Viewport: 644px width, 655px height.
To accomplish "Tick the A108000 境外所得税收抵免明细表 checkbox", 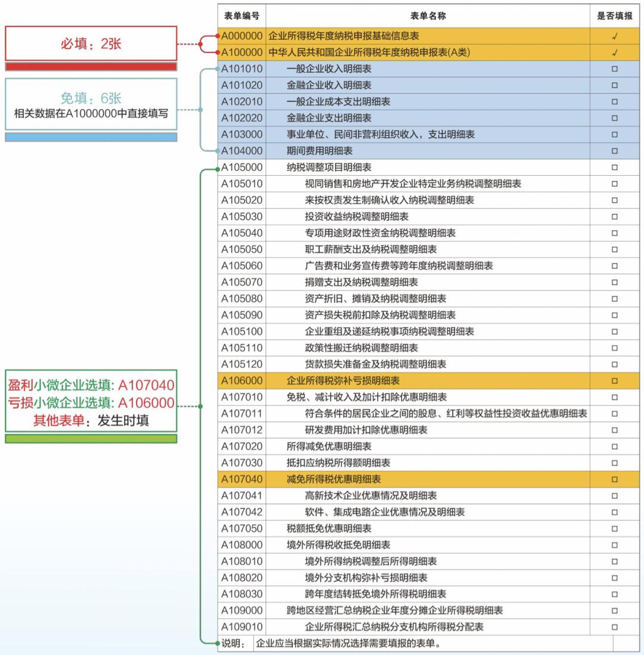I will point(615,544).
